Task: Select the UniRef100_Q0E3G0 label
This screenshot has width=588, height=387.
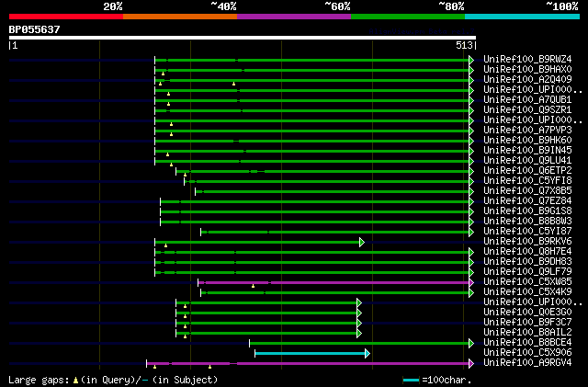Action: point(527,313)
